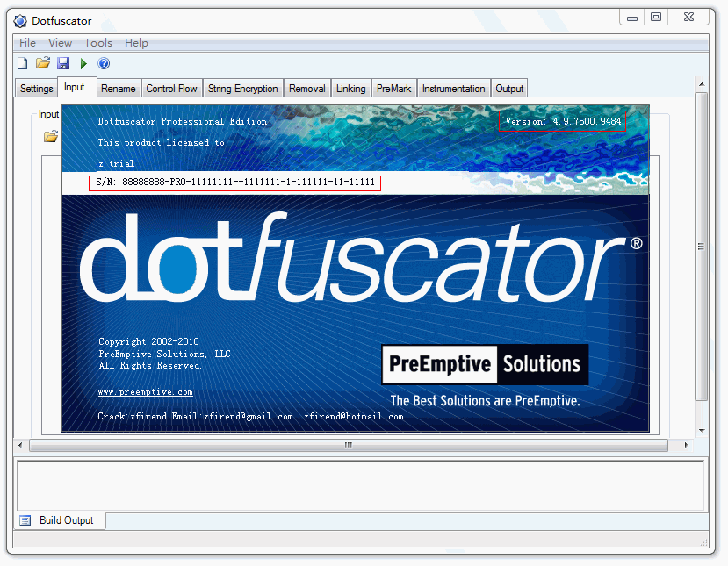This screenshot has height=566, width=728.
Task: Select the Rename tab
Action: 118,89
